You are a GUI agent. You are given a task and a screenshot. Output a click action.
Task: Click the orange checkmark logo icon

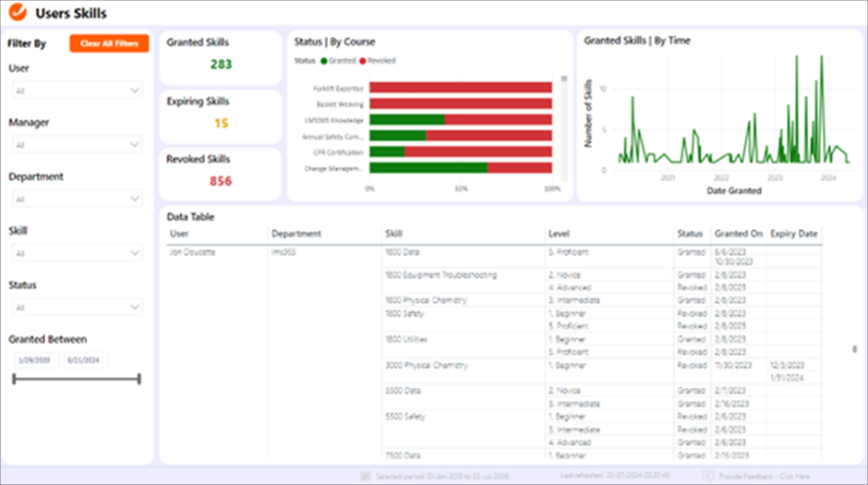click(x=18, y=14)
